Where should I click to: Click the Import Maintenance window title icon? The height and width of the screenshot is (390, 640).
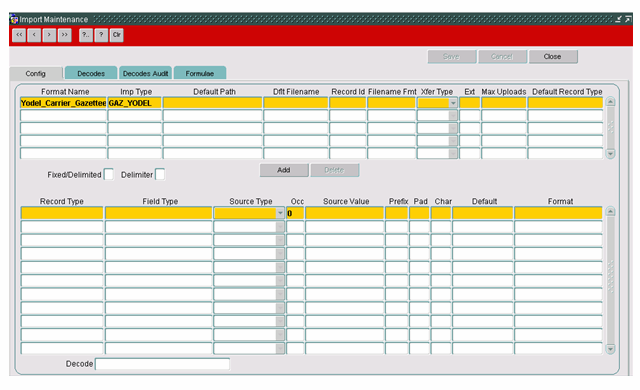point(14,19)
